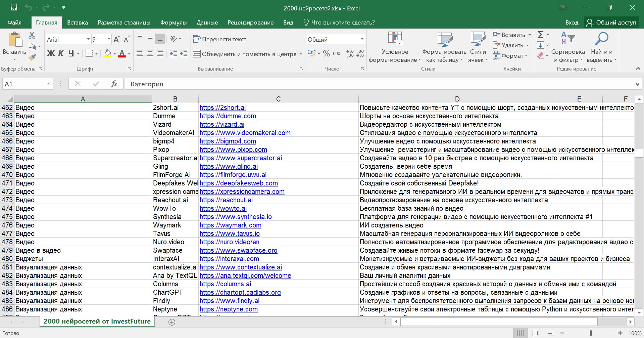
Task: Toggle Bold formatting (Ж)
Action: coord(51,53)
